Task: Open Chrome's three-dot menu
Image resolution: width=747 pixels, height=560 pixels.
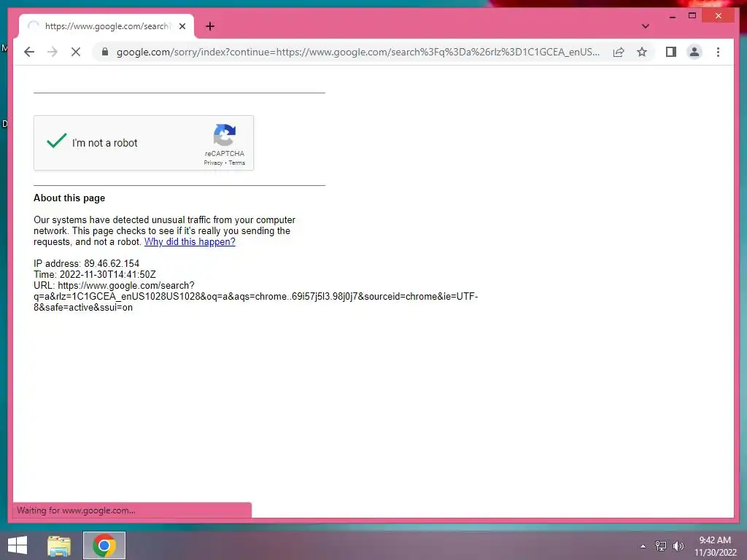Action: 718,52
